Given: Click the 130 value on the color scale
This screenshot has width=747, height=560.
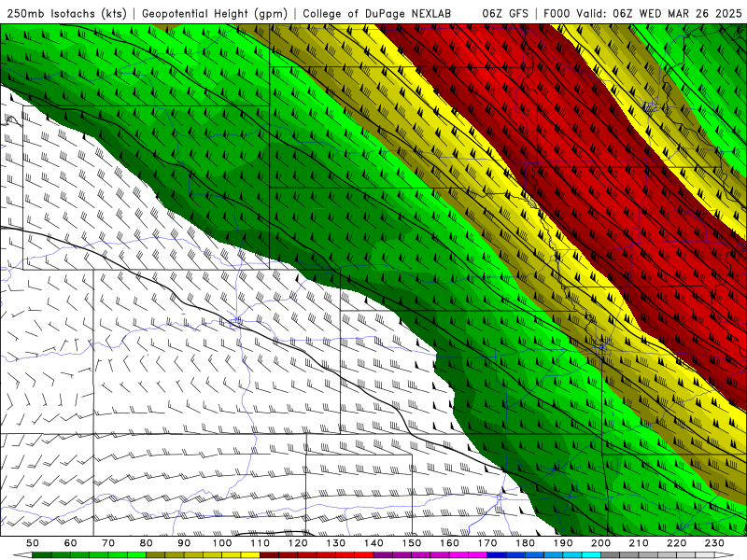Looking at the screenshot, I should point(336,543).
